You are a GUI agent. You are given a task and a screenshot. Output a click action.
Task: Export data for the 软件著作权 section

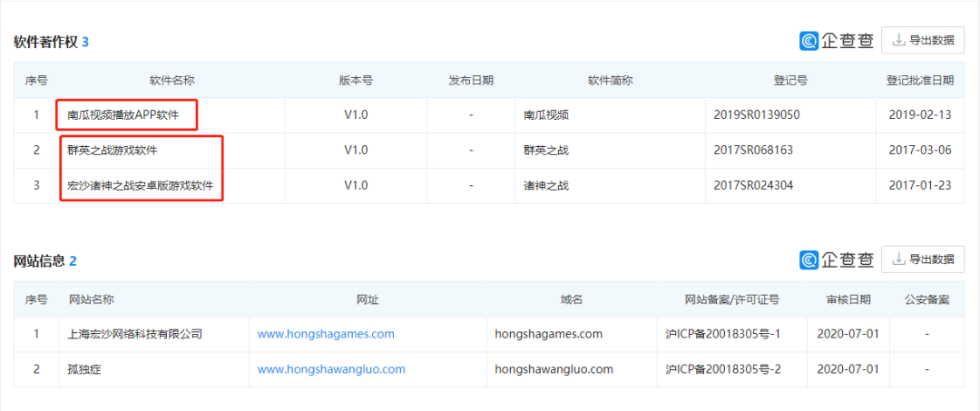point(923,41)
